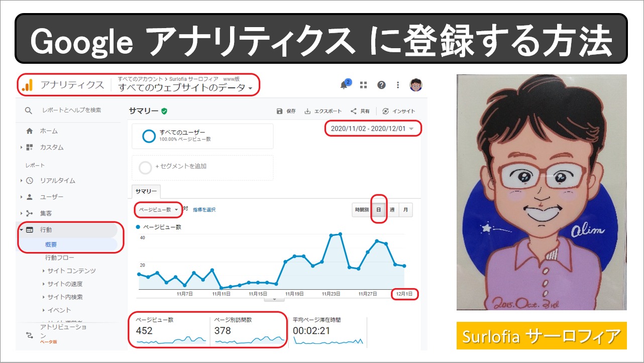Open the Google apps grid icon
The image size is (644, 363).
pyautogui.click(x=363, y=85)
